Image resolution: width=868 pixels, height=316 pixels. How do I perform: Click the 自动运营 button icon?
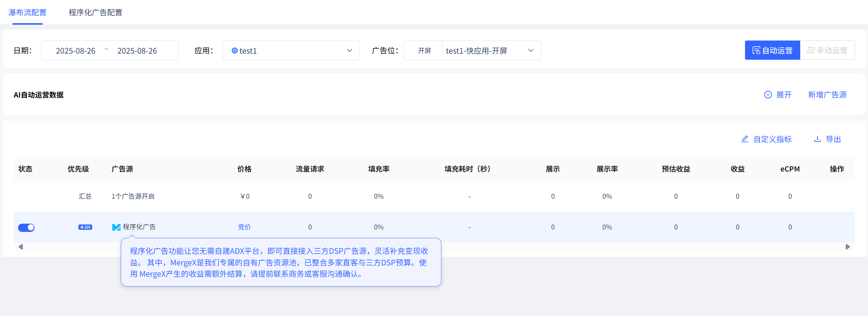(756, 51)
